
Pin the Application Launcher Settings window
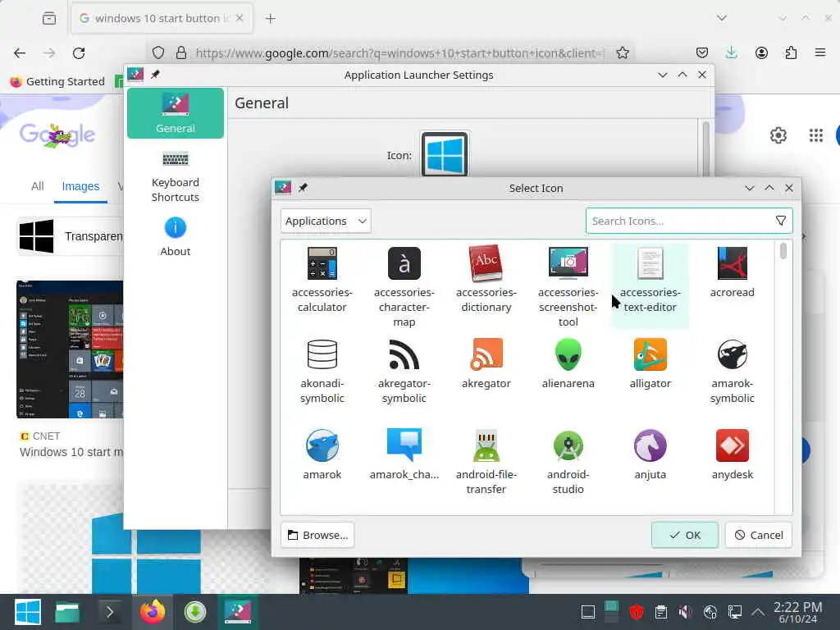(x=155, y=75)
